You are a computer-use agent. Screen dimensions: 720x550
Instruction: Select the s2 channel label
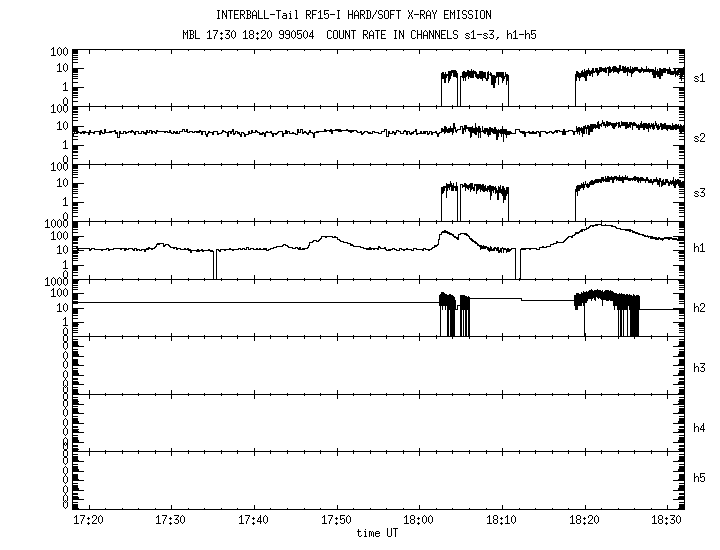[700, 137]
